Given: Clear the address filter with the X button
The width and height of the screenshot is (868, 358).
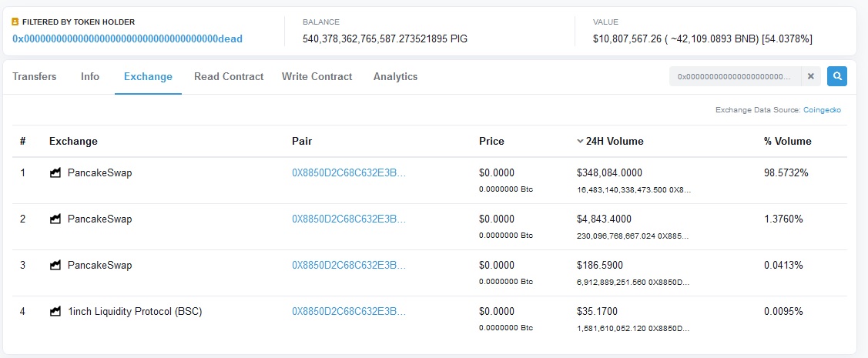Looking at the screenshot, I should click(x=810, y=76).
